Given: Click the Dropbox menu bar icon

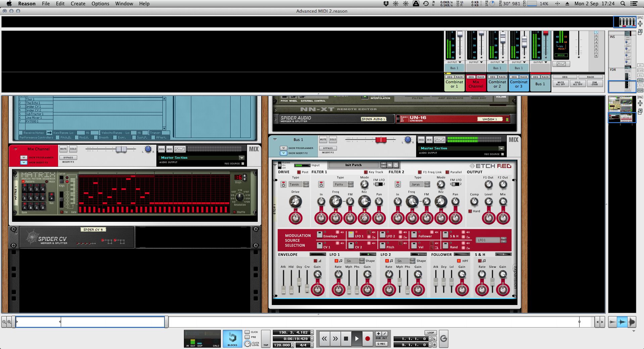Looking at the screenshot, I should (x=386, y=4).
